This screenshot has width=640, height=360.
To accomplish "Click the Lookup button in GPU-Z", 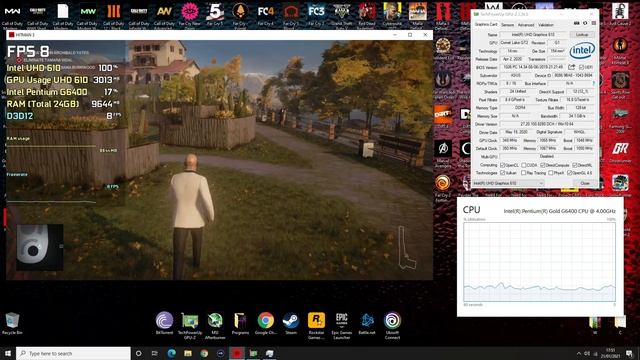I will point(582,35).
